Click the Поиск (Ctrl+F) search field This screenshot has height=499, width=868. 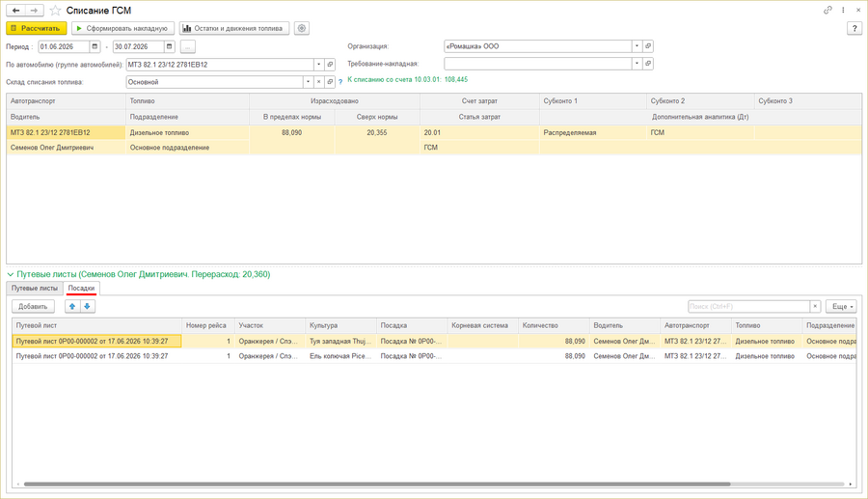tap(749, 306)
